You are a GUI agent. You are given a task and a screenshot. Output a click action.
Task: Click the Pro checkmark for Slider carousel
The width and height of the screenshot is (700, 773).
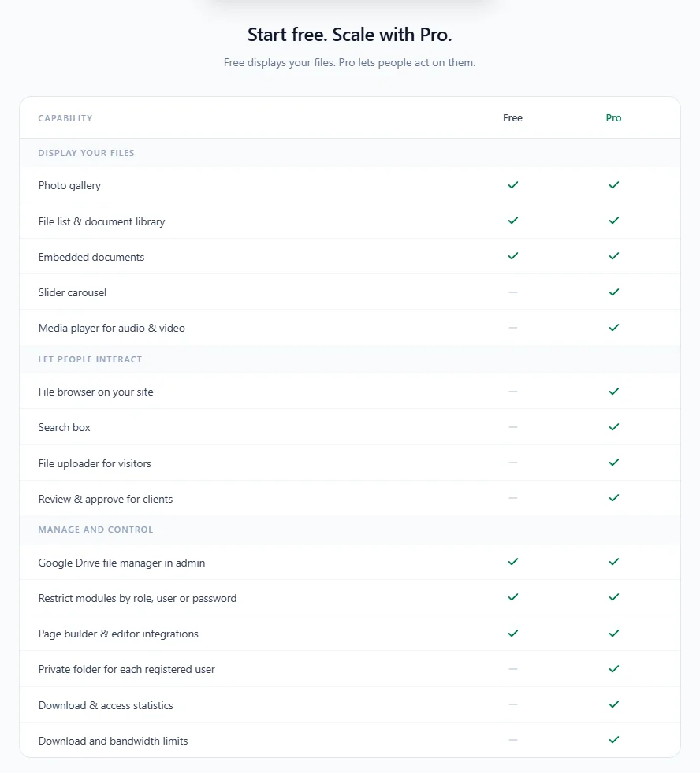point(613,292)
